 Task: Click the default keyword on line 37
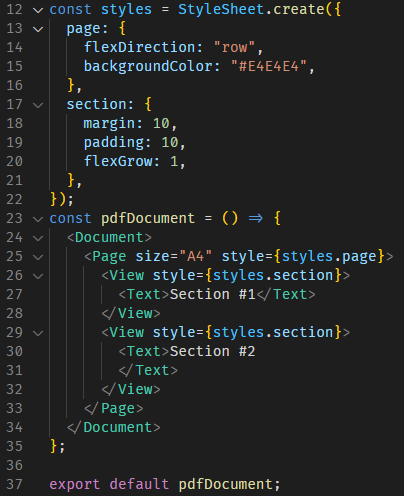point(139,484)
